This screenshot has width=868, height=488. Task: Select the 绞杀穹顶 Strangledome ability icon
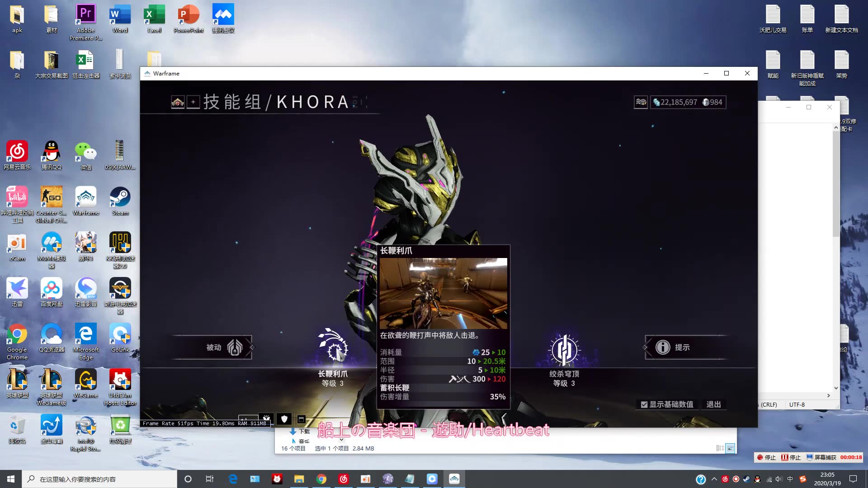click(x=564, y=350)
